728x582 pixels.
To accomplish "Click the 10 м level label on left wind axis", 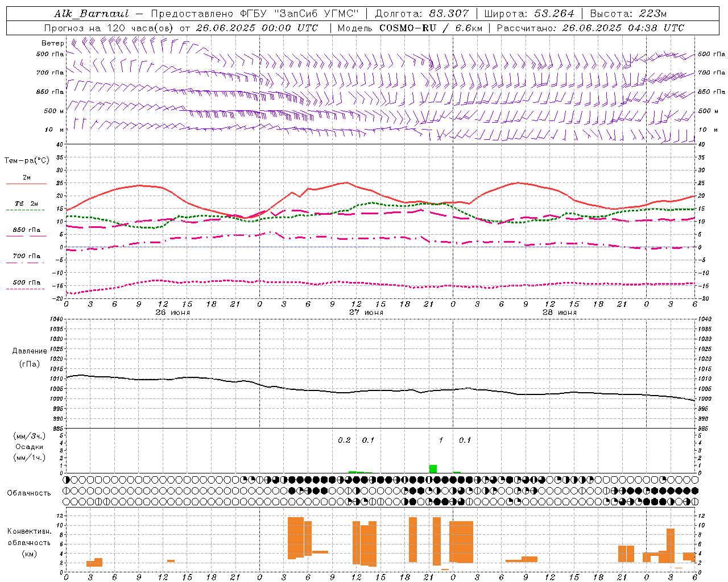I will 55,130.
